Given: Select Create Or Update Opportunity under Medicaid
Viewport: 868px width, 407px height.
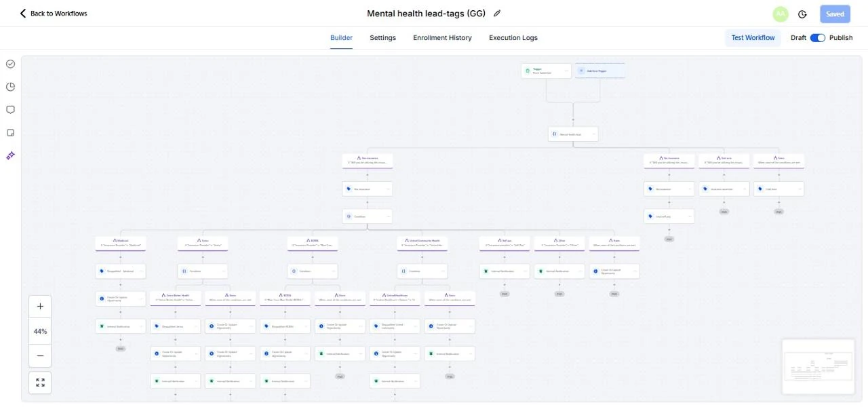Looking at the screenshot, I should click(121, 298).
